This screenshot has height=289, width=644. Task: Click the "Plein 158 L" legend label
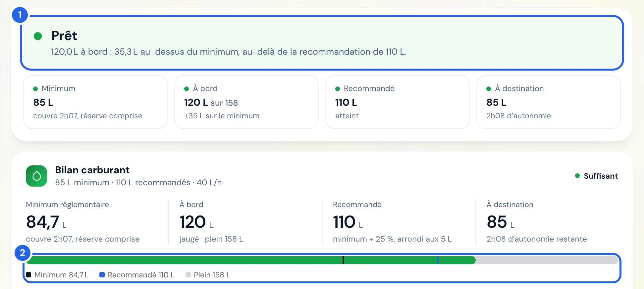click(x=212, y=275)
